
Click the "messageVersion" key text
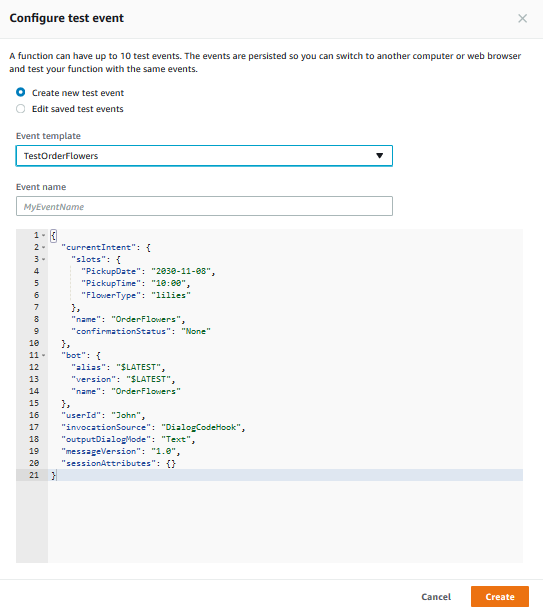pos(101,451)
